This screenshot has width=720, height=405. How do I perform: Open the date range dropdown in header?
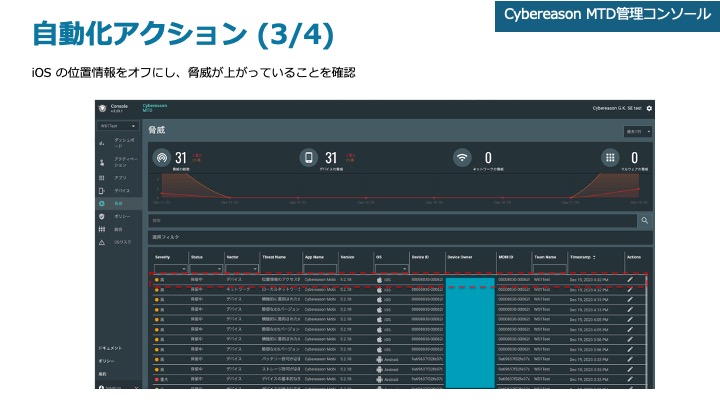tap(638, 131)
